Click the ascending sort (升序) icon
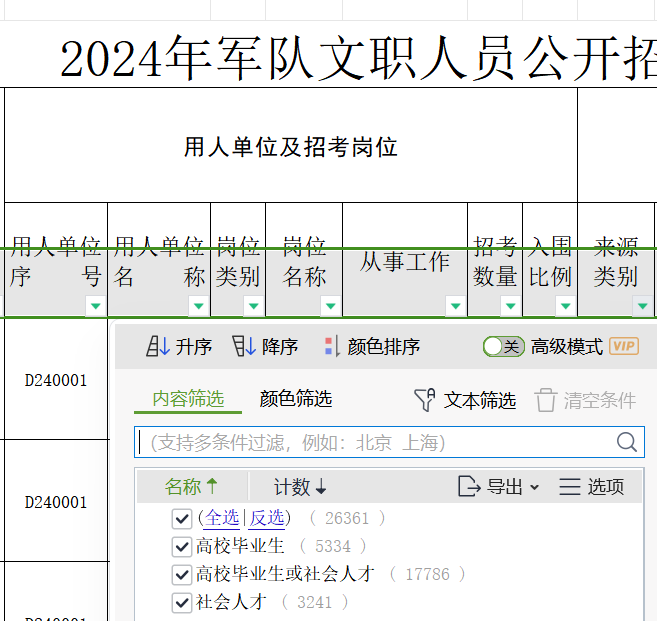Image resolution: width=657 pixels, height=621 pixels. [x=158, y=347]
